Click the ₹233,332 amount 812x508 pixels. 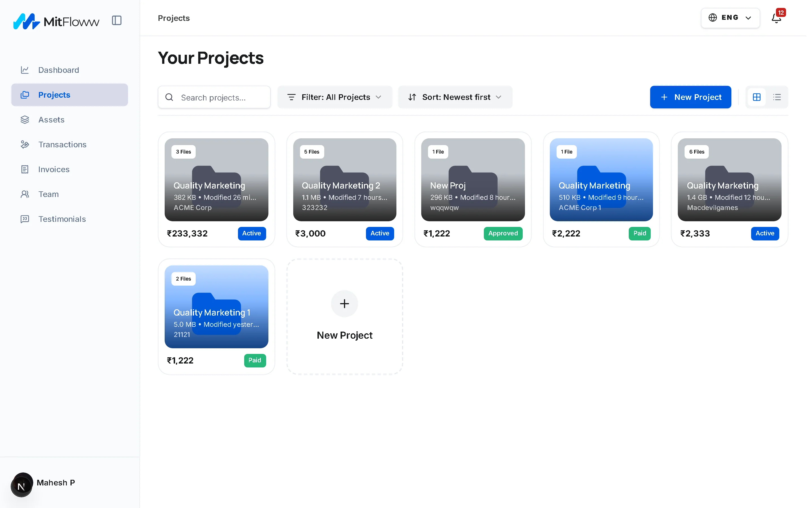click(187, 233)
